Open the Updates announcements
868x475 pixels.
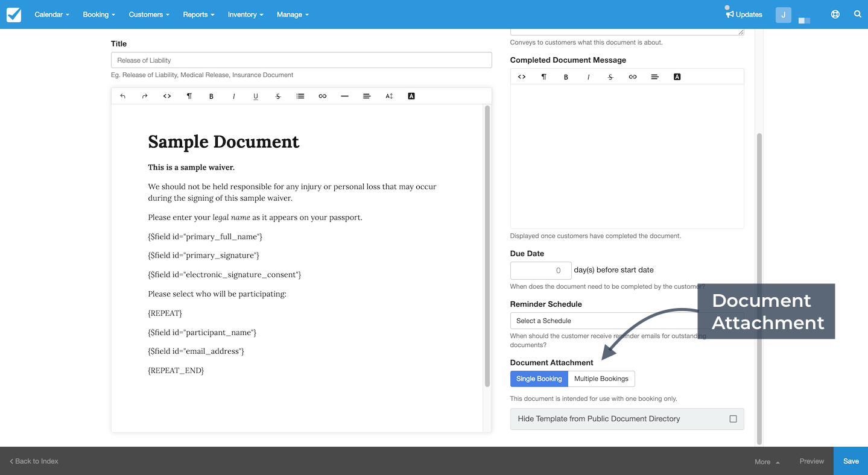(744, 14)
